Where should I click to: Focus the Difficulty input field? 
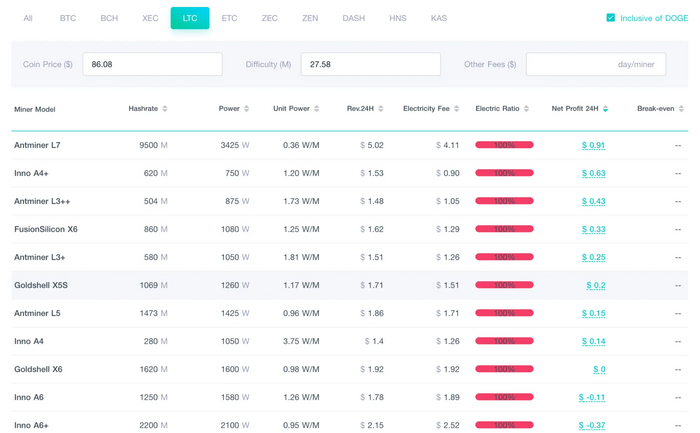(x=370, y=64)
